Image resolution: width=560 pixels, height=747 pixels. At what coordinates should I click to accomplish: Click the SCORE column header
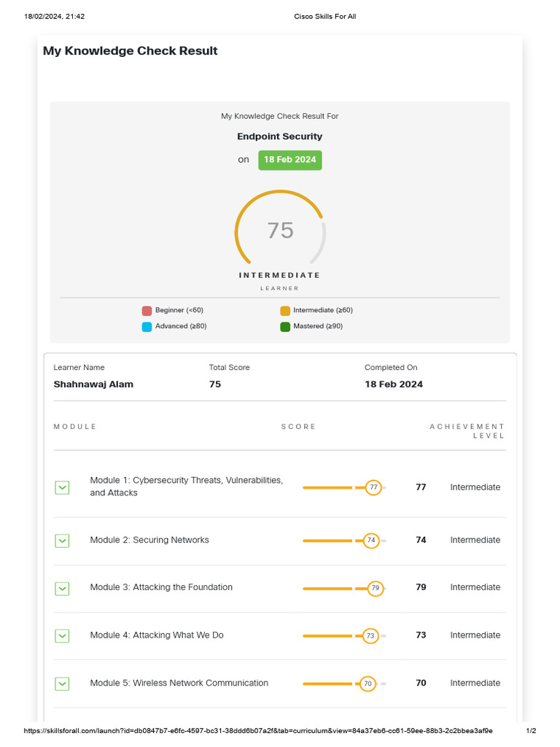pos(298,427)
